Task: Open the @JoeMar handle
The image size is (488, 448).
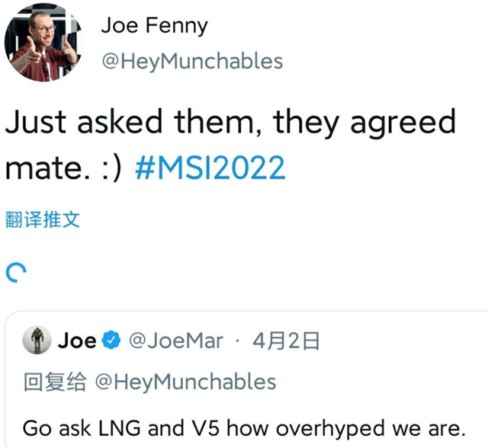Action: pyautogui.click(x=177, y=341)
